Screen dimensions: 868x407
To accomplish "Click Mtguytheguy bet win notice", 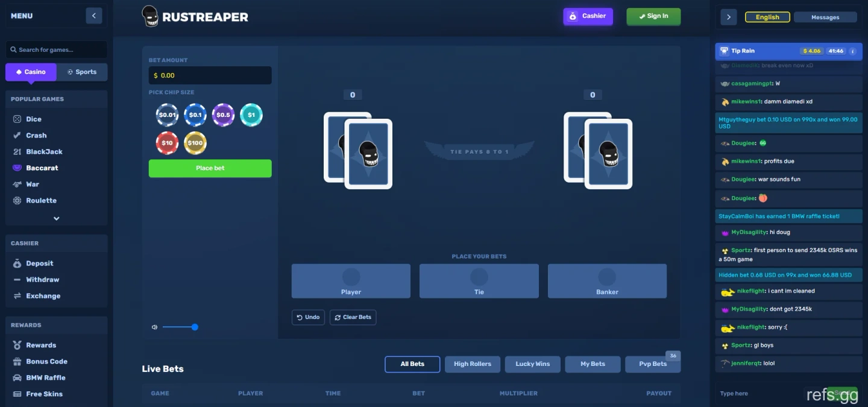I will 789,123.
